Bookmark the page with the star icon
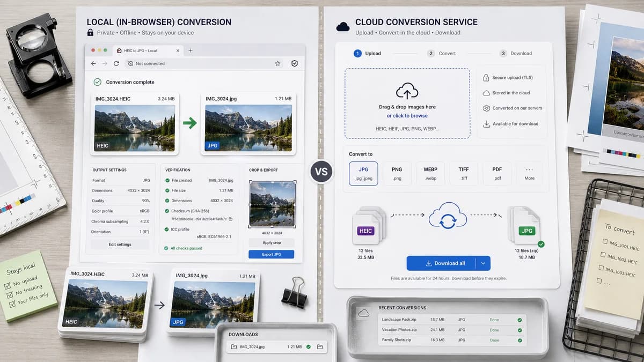The height and width of the screenshot is (362, 644). click(277, 63)
